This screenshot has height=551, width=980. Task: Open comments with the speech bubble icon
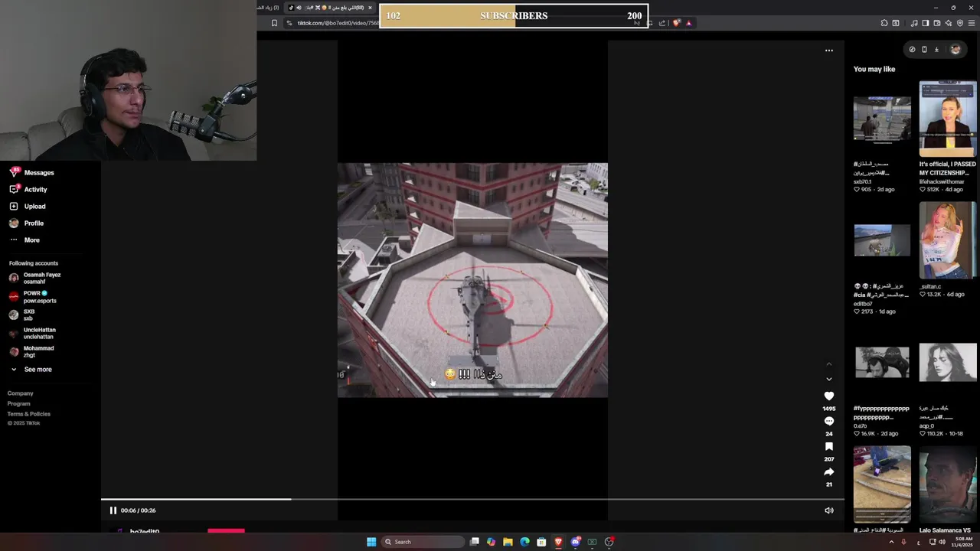(828, 421)
